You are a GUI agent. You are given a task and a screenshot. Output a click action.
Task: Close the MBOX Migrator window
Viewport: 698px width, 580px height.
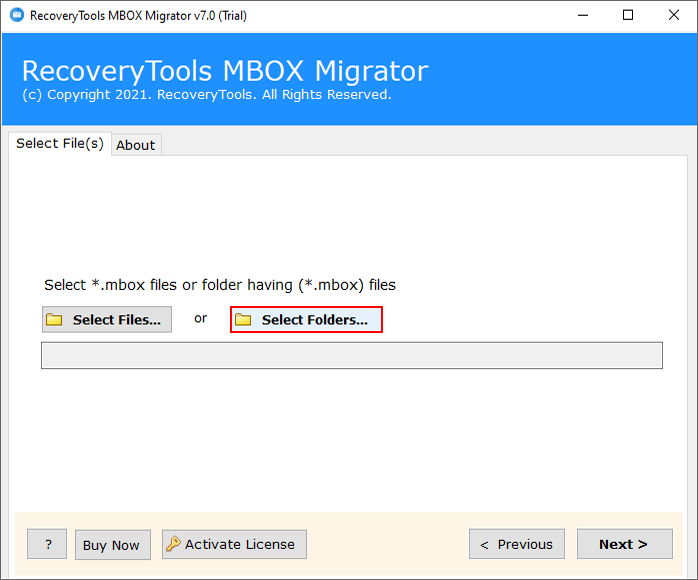pos(674,15)
